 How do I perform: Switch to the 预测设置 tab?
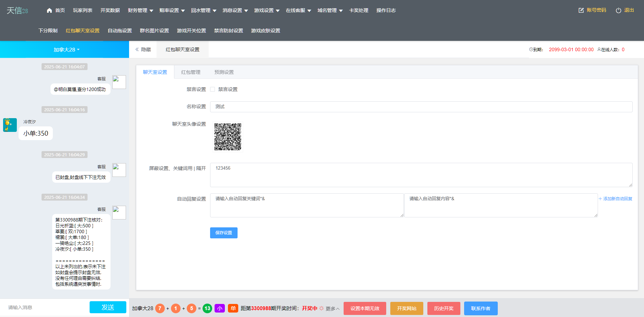coord(223,72)
